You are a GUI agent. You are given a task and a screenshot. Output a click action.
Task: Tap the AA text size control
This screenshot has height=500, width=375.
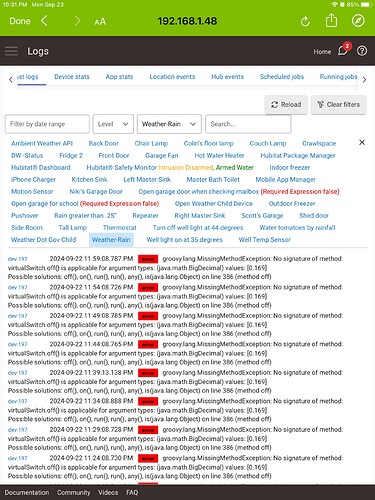tap(100, 22)
